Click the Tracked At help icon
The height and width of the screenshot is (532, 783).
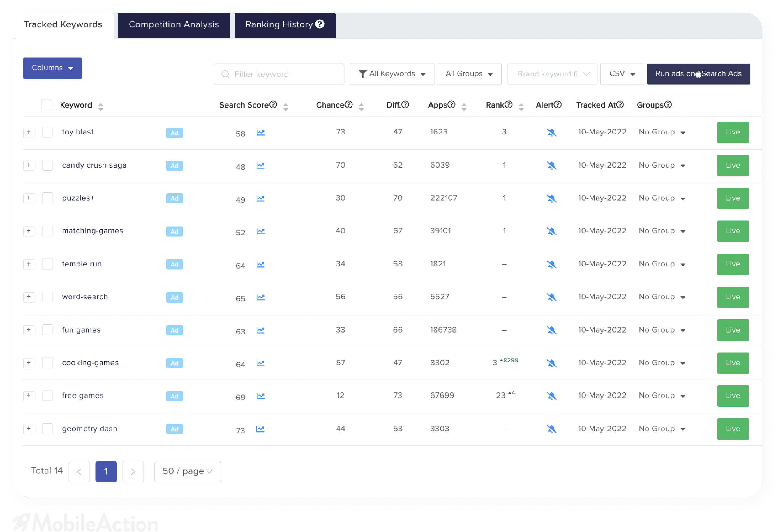pyautogui.click(x=620, y=105)
